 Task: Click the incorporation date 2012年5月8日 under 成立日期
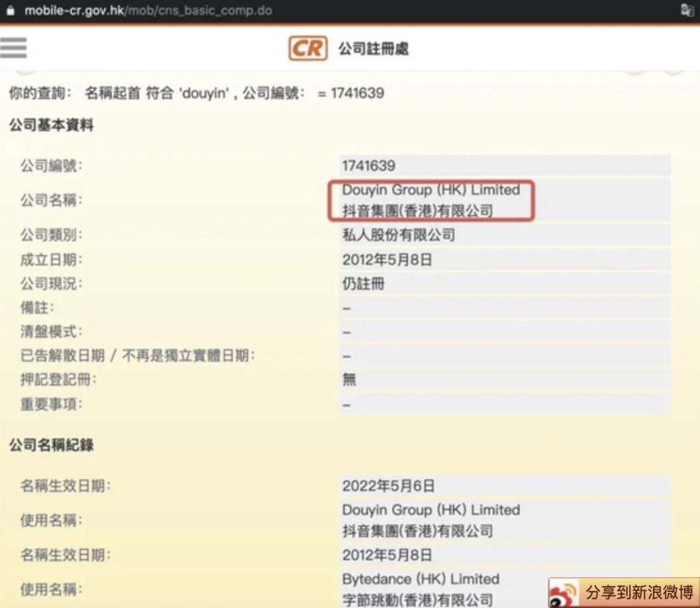pyautogui.click(x=387, y=259)
